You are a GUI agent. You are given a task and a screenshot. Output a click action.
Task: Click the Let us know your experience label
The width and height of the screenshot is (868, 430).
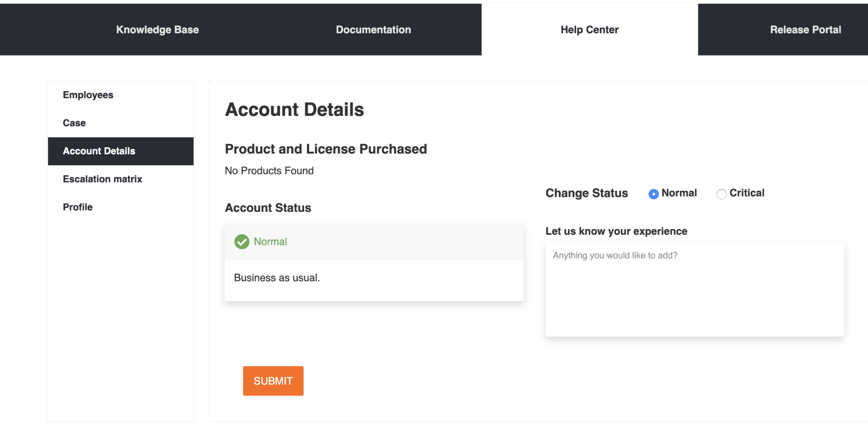click(x=616, y=231)
